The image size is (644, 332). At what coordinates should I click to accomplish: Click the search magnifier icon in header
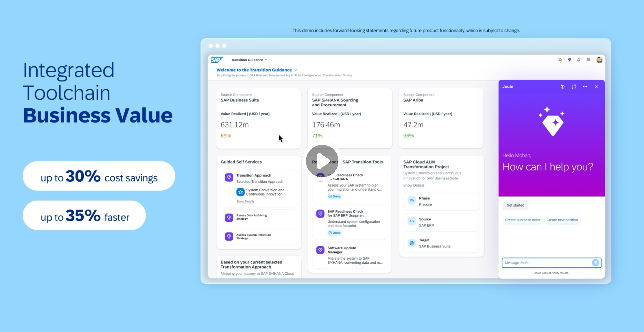pyautogui.click(x=560, y=60)
